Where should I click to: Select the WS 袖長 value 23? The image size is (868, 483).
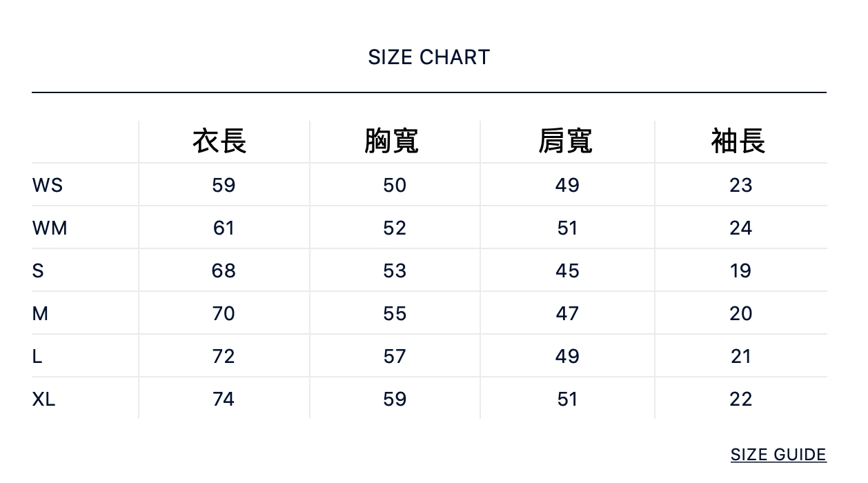click(740, 185)
